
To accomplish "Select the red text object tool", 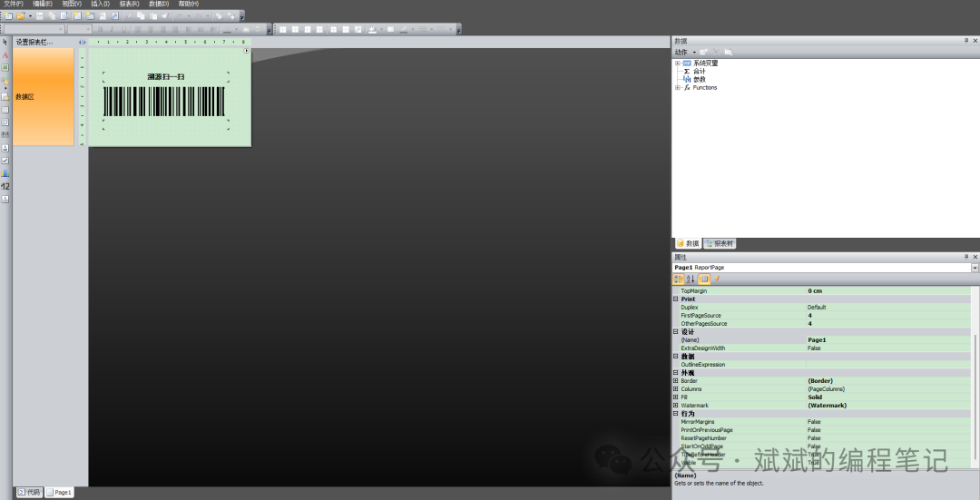I will tap(5, 54).
